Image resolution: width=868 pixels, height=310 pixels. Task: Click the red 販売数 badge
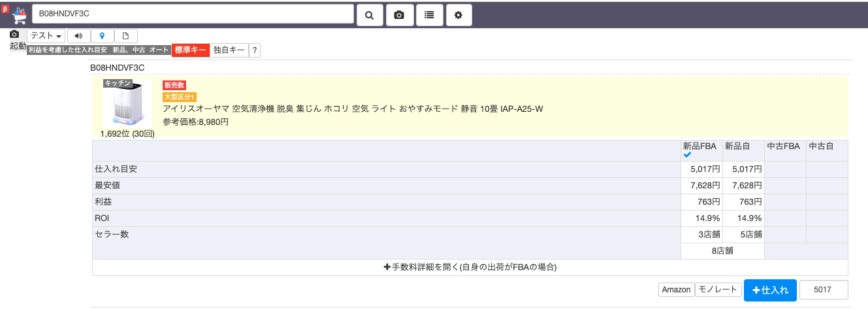point(174,86)
